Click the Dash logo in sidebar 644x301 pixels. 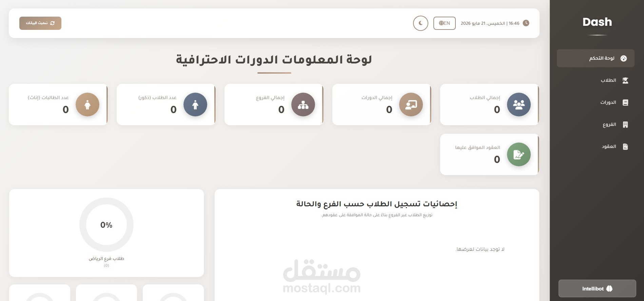[x=597, y=22]
